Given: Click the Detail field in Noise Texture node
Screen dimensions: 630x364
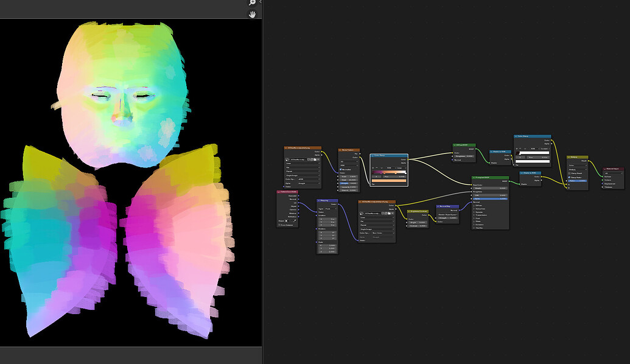Looking at the screenshot, I should (349, 180).
